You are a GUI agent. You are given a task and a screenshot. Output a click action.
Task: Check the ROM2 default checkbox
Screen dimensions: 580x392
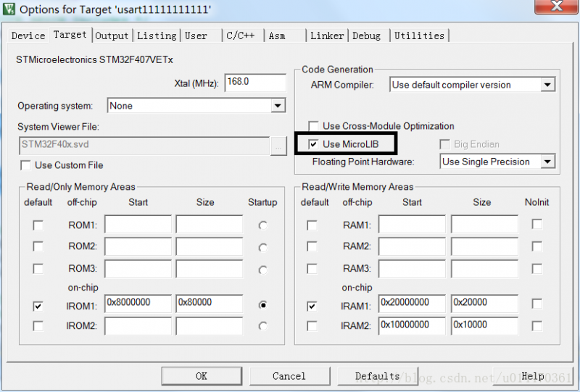click(38, 246)
